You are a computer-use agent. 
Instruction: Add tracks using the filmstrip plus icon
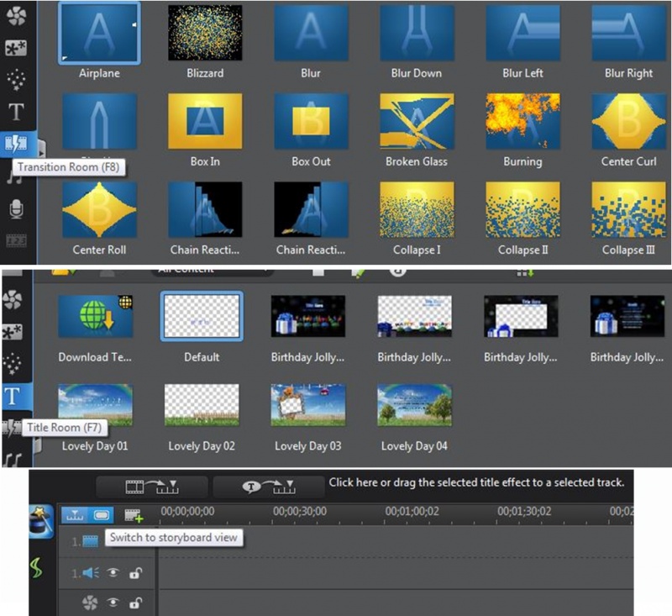pos(134,514)
